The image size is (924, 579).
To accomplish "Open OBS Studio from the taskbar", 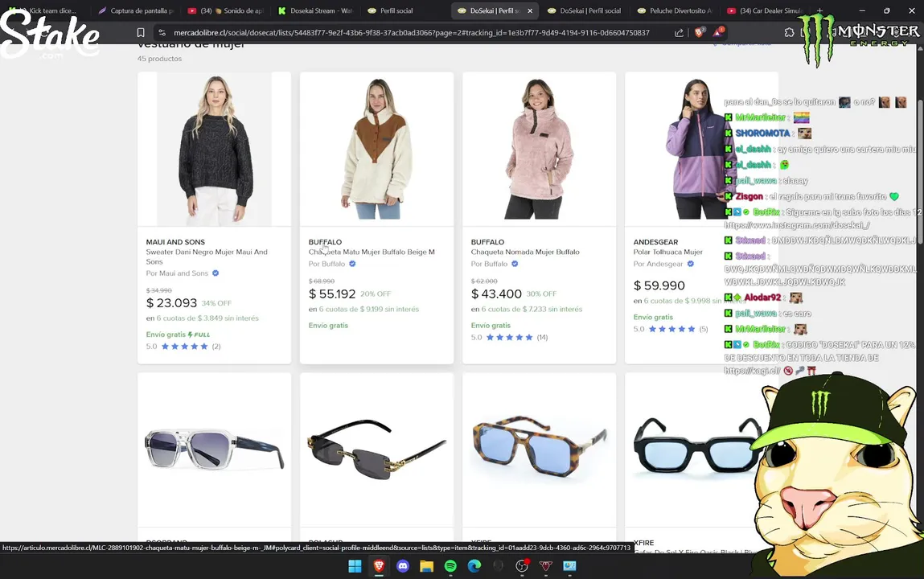I will (522, 566).
